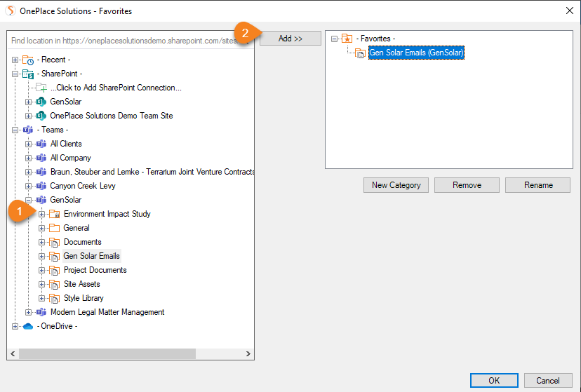
Task: Click the OnePlace Solutions Demo Team Site icon
Action: click(x=41, y=116)
